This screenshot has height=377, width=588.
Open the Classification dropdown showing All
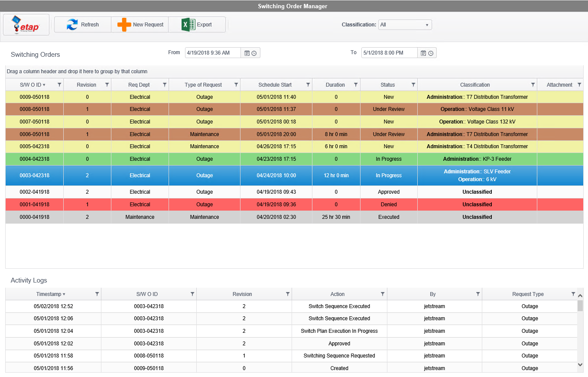[405, 25]
